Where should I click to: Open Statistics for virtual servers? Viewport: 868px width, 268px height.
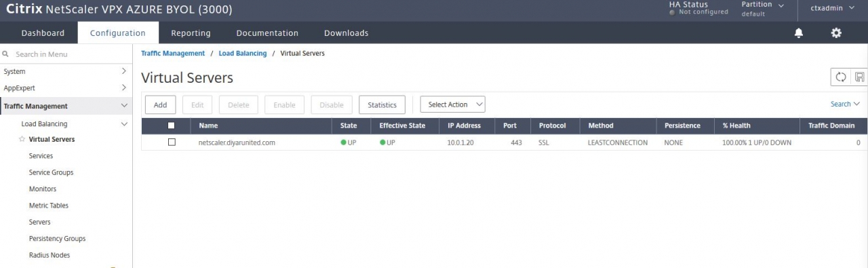(x=382, y=104)
